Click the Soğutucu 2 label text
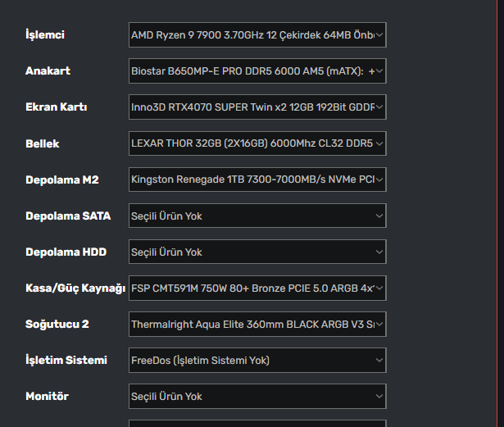This screenshot has width=504, height=427. coord(57,324)
